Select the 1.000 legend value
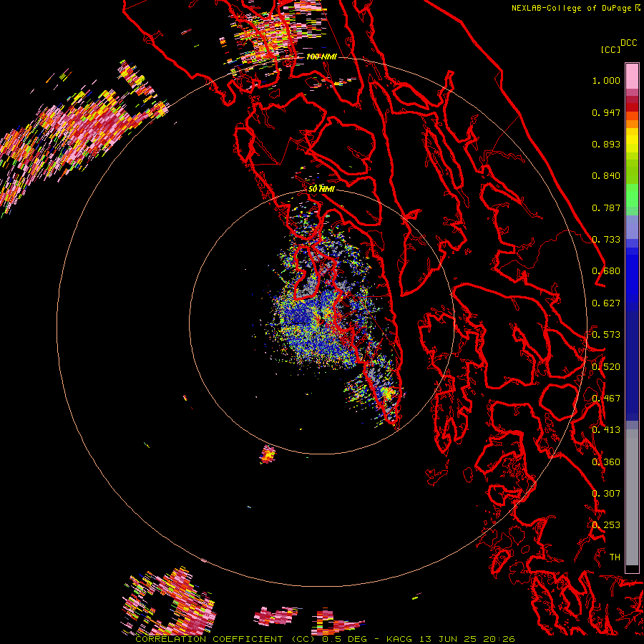The height and width of the screenshot is (644, 644). point(606,80)
